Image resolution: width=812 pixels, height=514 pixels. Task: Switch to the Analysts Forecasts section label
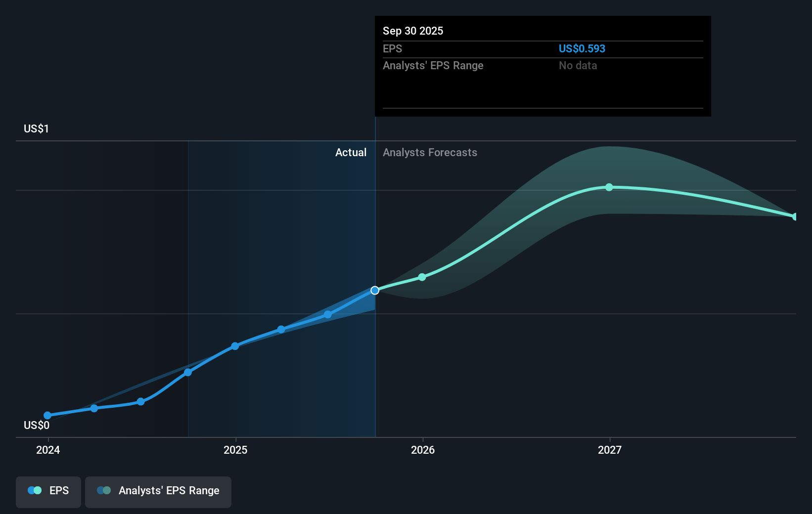430,152
